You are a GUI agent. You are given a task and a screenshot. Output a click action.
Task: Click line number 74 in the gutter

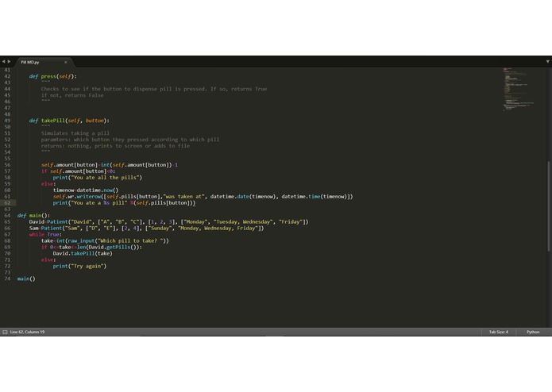tap(7, 279)
